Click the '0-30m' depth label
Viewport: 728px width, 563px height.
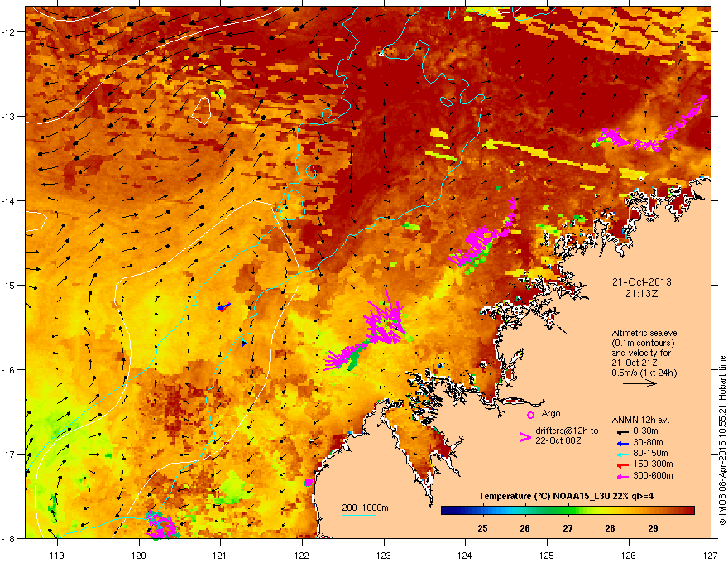tap(645, 431)
